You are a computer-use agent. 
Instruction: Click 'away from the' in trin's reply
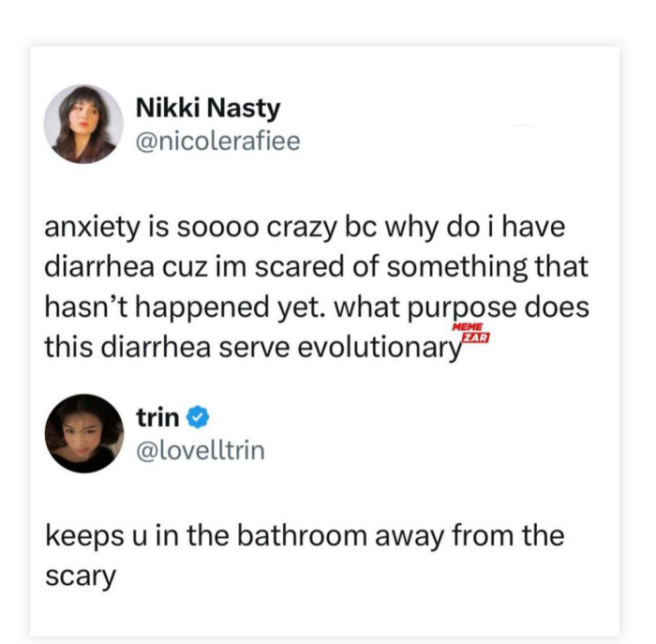click(x=470, y=536)
